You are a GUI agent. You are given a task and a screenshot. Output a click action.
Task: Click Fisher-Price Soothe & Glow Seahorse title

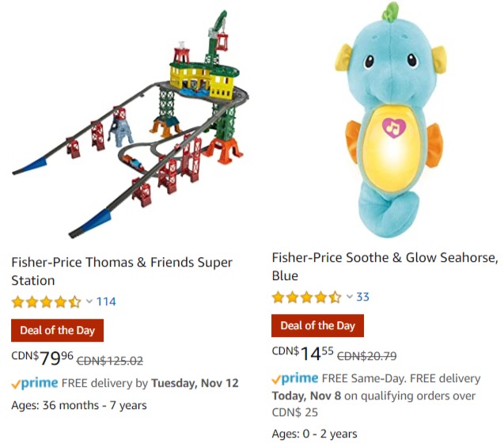point(385,267)
